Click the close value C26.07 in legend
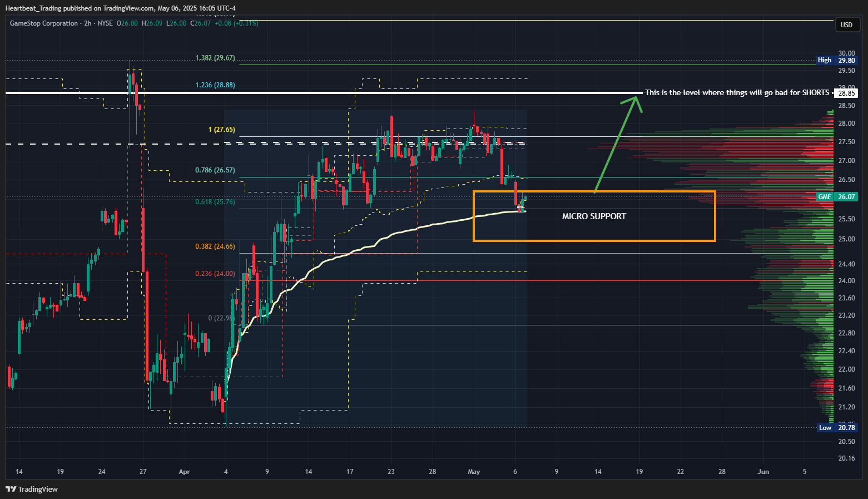 (201, 23)
